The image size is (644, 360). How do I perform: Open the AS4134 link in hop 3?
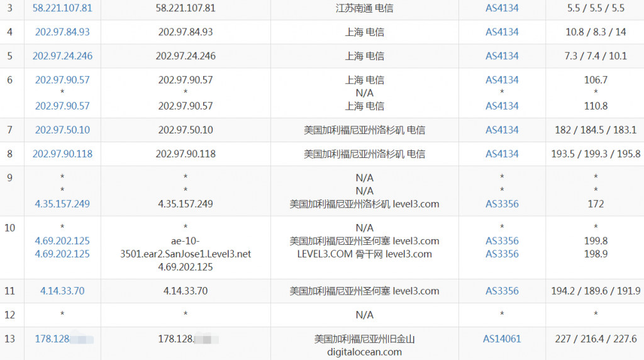coord(502,8)
